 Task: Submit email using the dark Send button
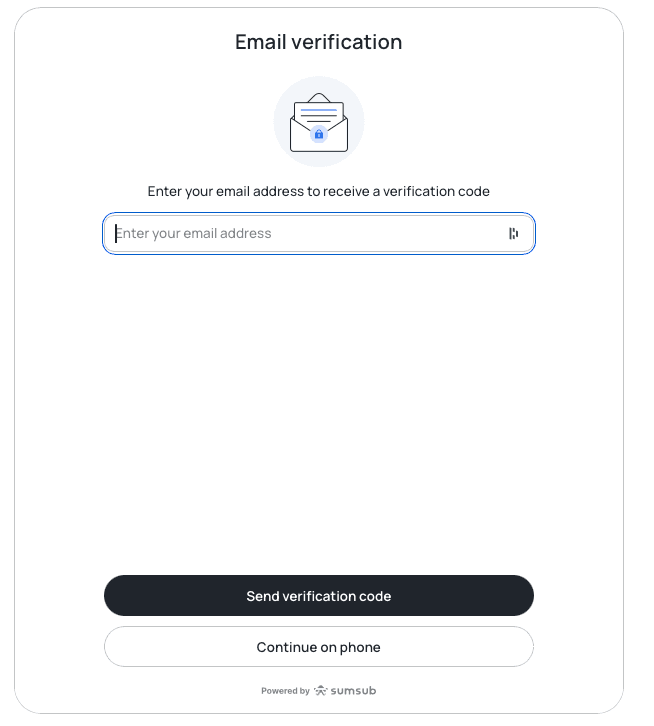319,596
